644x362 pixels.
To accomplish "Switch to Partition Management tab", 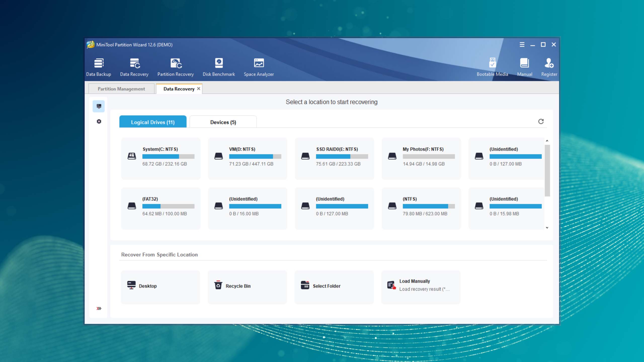I will [x=121, y=89].
